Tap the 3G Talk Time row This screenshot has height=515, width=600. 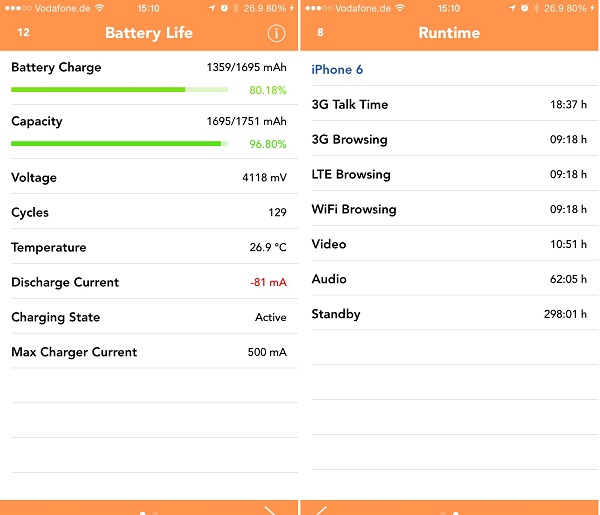pyautogui.click(x=449, y=104)
